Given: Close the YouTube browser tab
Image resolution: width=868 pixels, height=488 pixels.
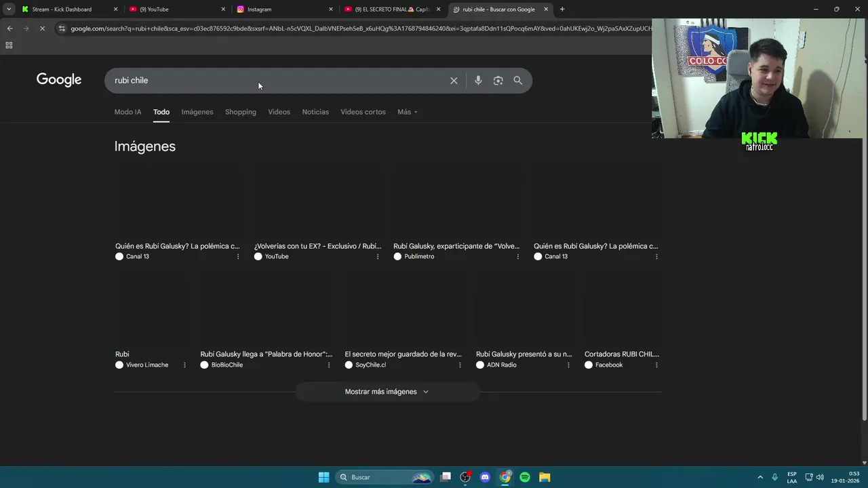Looking at the screenshot, I should click(223, 9).
